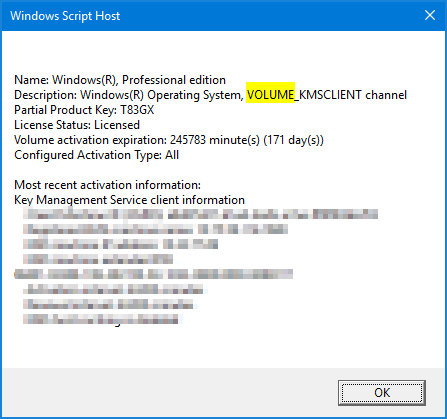
Task: Click the longest unindented blurred line
Action: [154, 274]
